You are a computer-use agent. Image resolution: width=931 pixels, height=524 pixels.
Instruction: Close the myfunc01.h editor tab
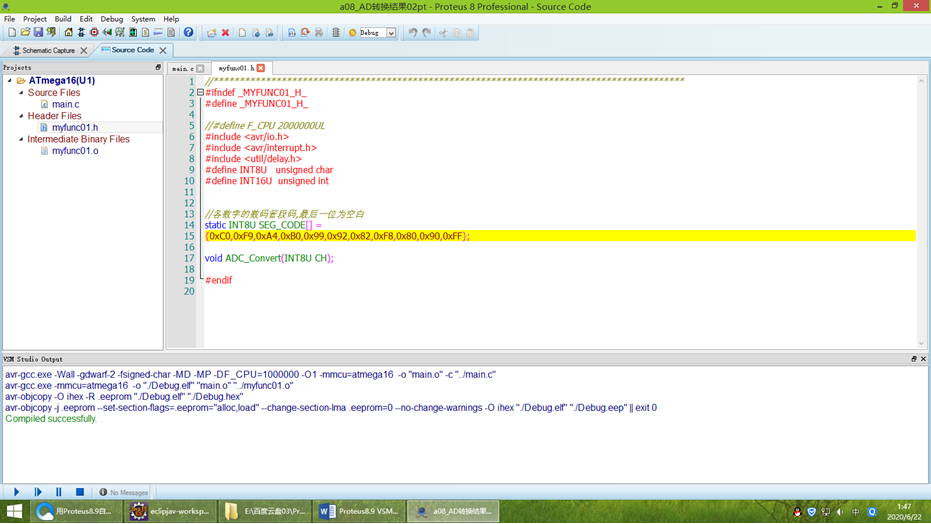(261, 68)
